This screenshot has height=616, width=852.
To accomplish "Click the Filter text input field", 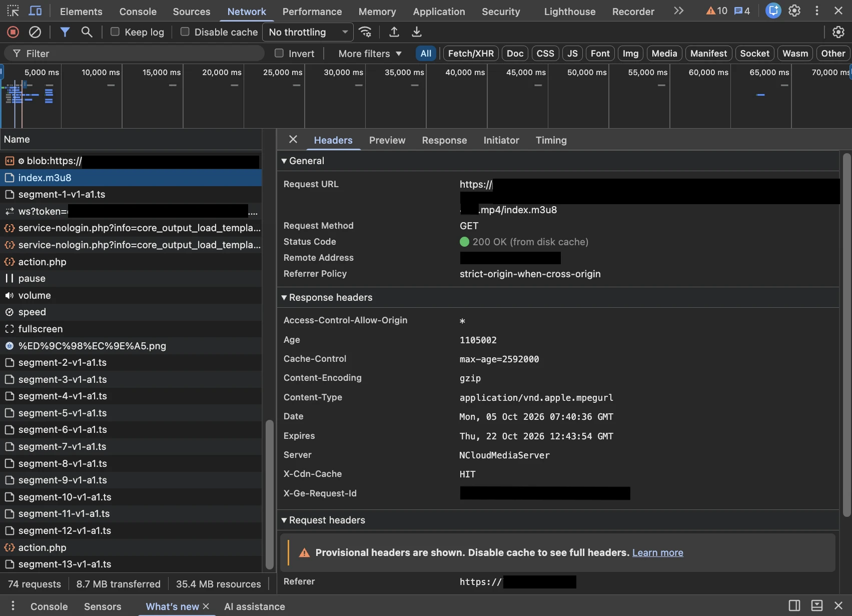I will 134,53.
